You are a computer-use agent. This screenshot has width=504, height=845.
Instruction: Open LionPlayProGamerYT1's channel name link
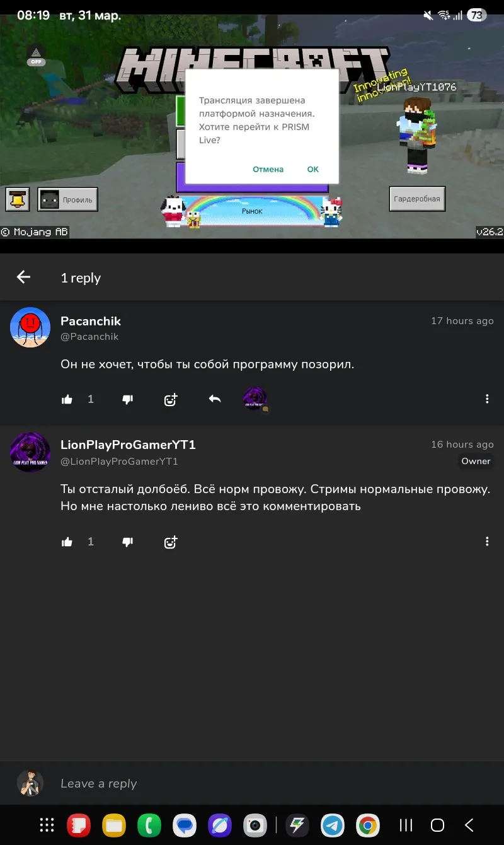[x=128, y=445]
